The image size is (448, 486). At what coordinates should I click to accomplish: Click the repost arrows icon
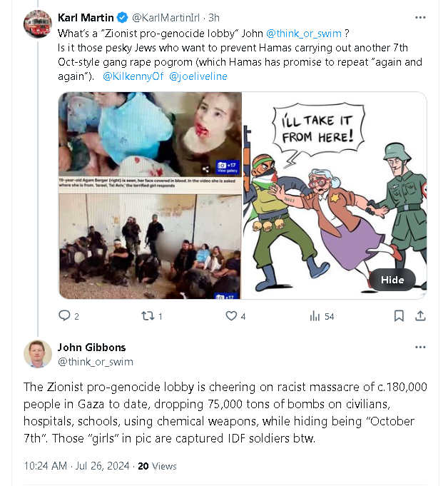coord(148,315)
